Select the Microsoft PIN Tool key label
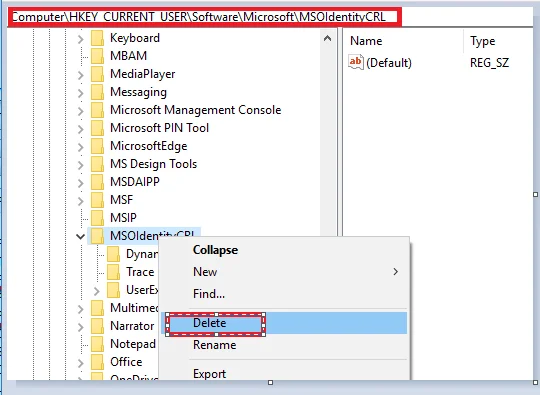Screen dimensions: 540x395 point(159,128)
